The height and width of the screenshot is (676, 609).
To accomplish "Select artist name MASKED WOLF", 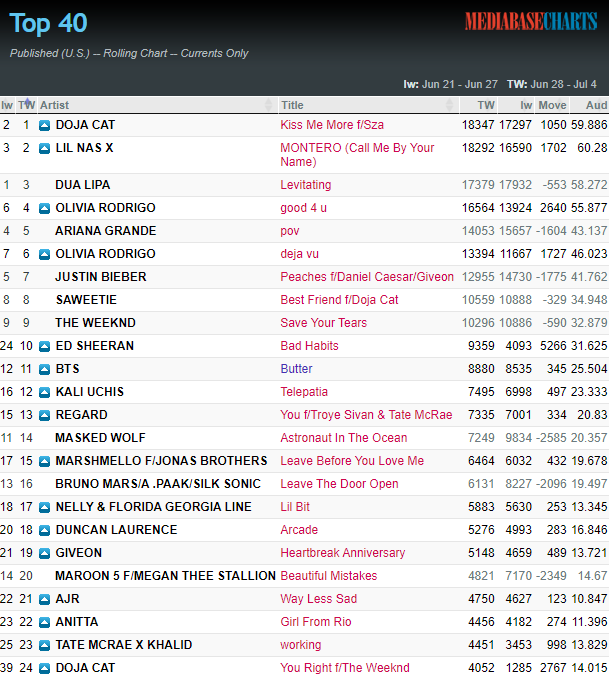I will (100, 438).
